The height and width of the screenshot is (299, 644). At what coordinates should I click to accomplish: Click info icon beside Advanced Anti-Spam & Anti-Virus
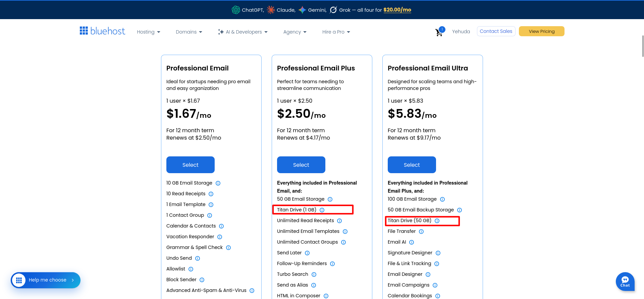pos(252,291)
